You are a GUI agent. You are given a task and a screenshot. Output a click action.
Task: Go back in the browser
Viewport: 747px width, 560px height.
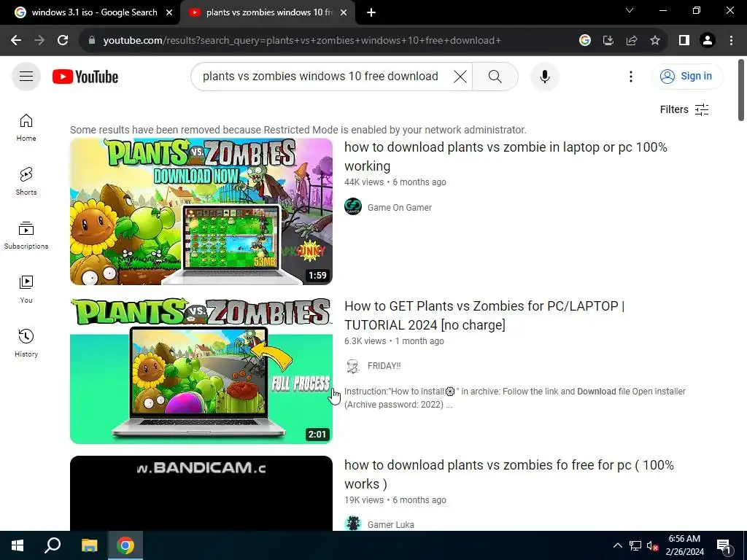tap(16, 41)
